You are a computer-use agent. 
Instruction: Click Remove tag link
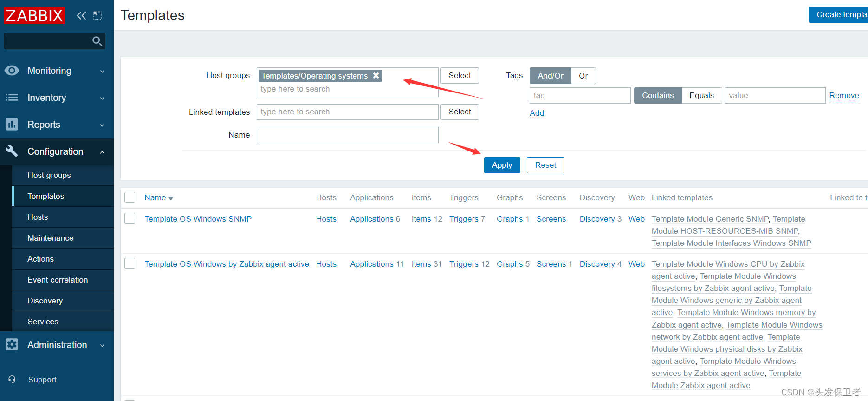844,95
